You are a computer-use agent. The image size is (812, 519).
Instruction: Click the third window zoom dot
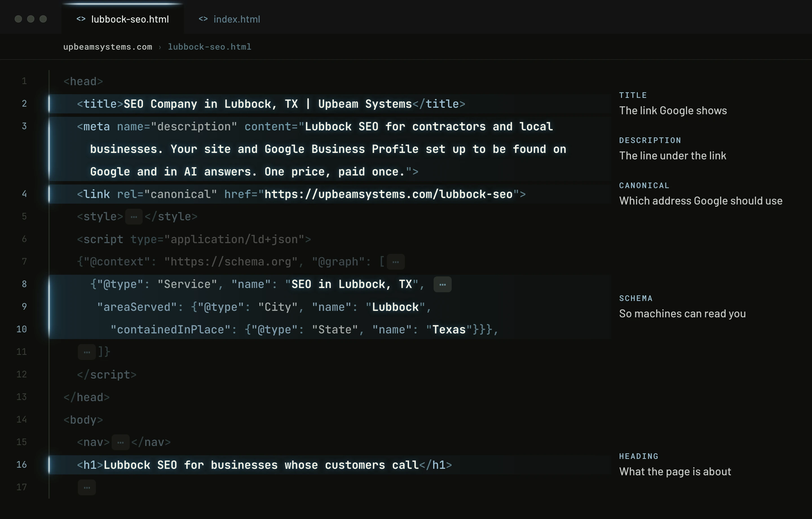43,19
